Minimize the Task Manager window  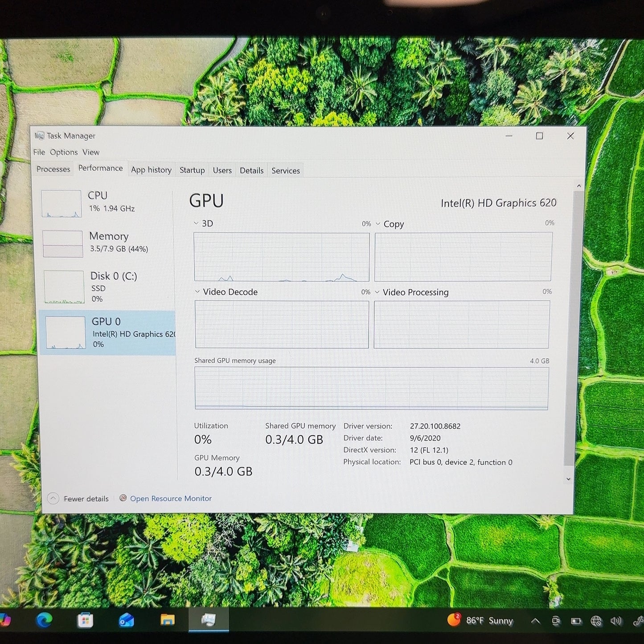point(509,135)
